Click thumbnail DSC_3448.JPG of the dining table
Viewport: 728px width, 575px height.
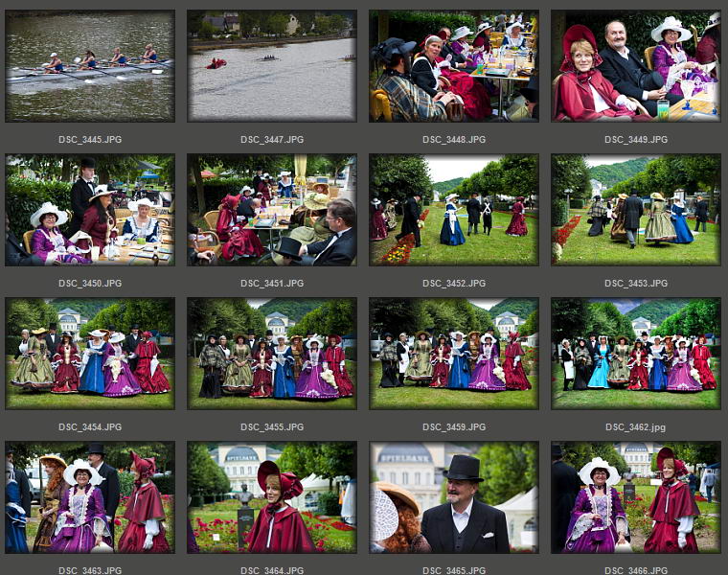coord(454,66)
